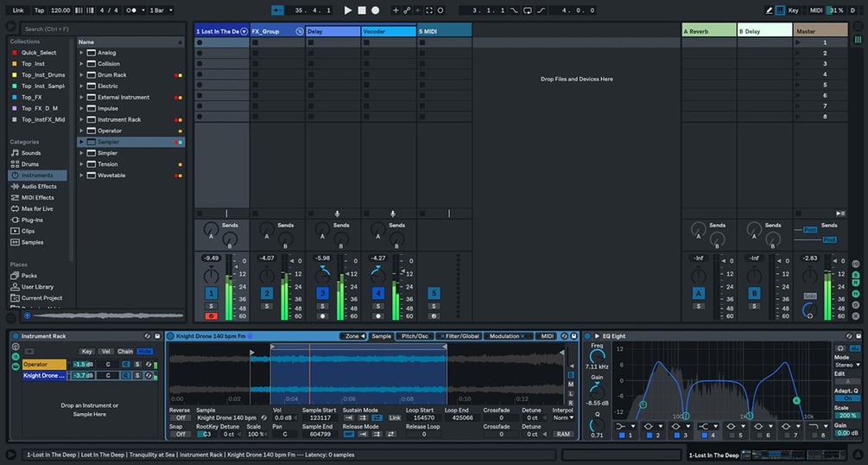Adjust track 1 Send A knob
This screenshot has width=868, height=465.
pos(211,229)
